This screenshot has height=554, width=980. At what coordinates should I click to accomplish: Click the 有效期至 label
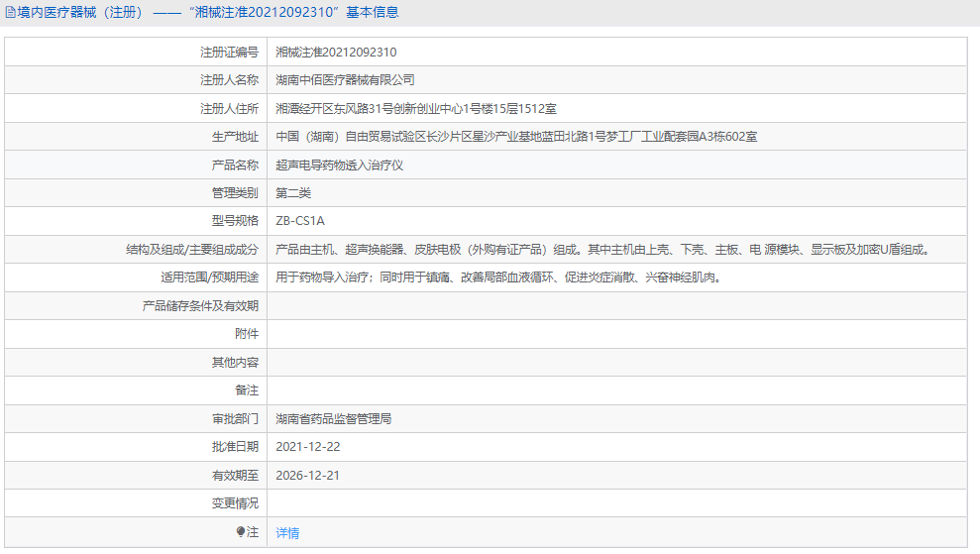pyautogui.click(x=235, y=476)
